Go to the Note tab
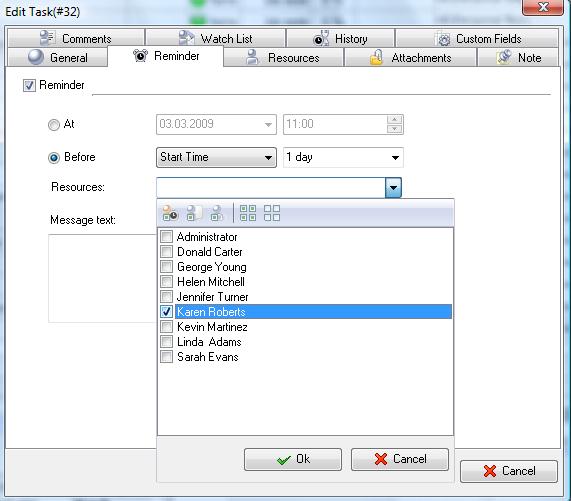This screenshot has width=571, height=501. pos(518,58)
